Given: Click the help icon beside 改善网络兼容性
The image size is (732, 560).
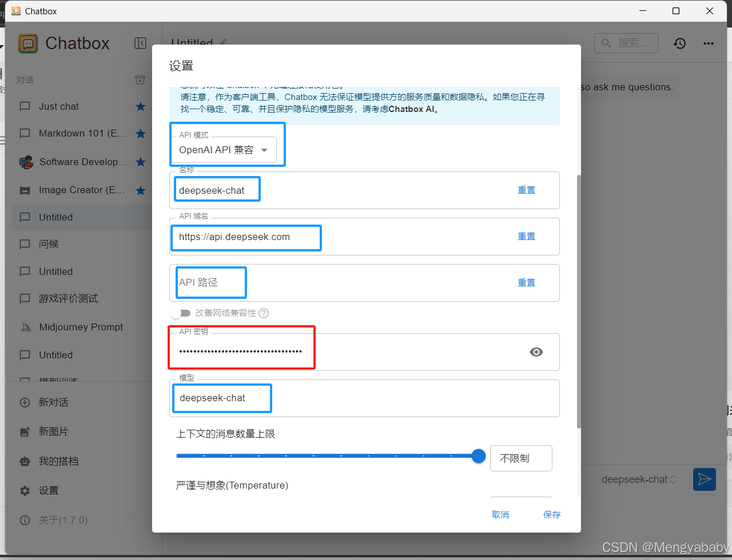Looking at the screenshot, I should pyautogui.click(x=264, y=313).
